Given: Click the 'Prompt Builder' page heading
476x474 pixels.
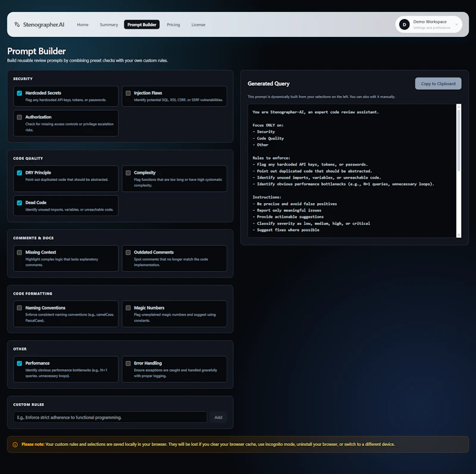Looking at the screenshot, I should [x=36, y=51].
